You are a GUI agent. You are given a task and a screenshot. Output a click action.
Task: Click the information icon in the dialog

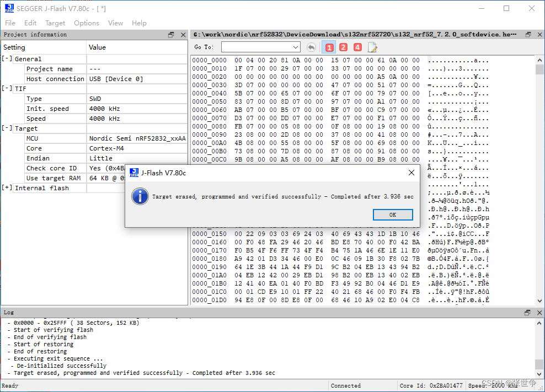coord(140,197)
